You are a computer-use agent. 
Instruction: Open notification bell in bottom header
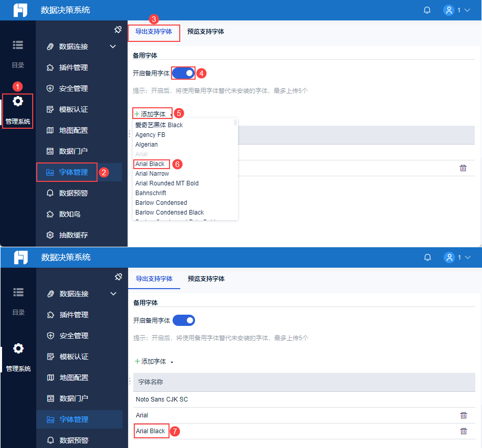coord(427,257)
